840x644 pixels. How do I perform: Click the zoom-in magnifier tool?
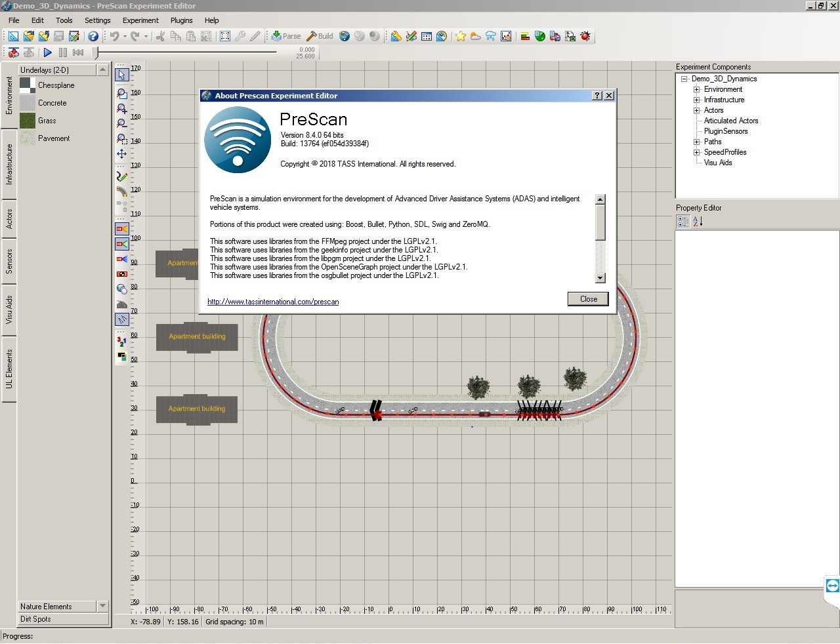click(x=122, y=109)
